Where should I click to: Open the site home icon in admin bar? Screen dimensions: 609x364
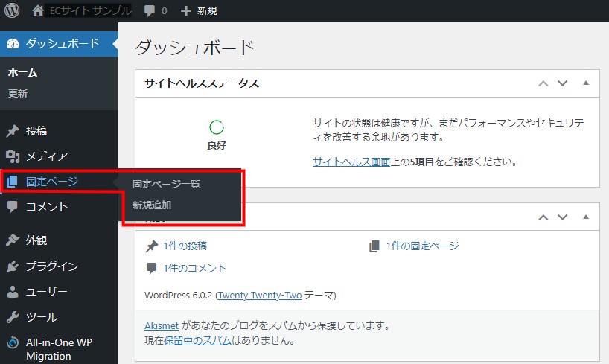pyautogui.click(x=39, y=11)
